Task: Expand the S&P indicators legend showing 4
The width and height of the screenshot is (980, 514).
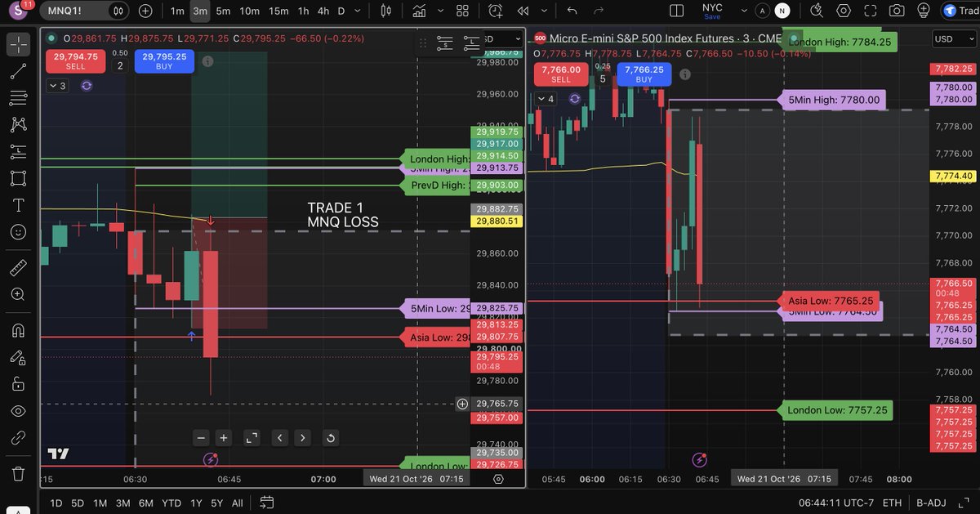Action: pos(546,99)
